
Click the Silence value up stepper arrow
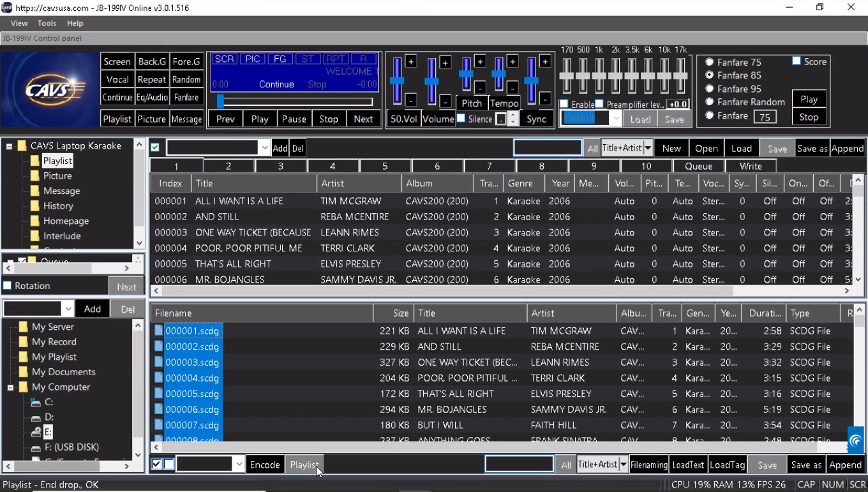(513, 116)
